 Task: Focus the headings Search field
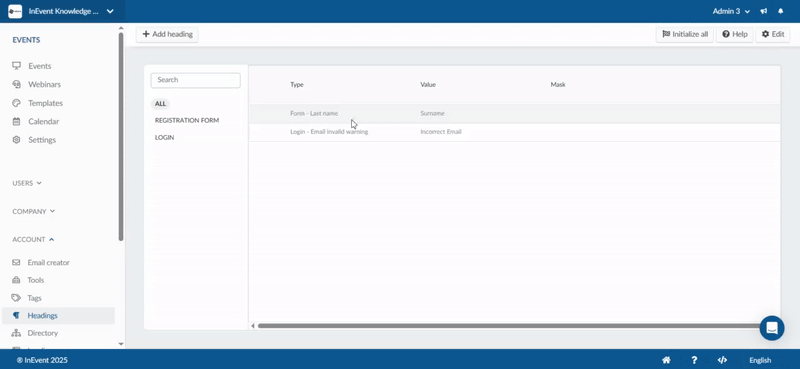(195, 80)
